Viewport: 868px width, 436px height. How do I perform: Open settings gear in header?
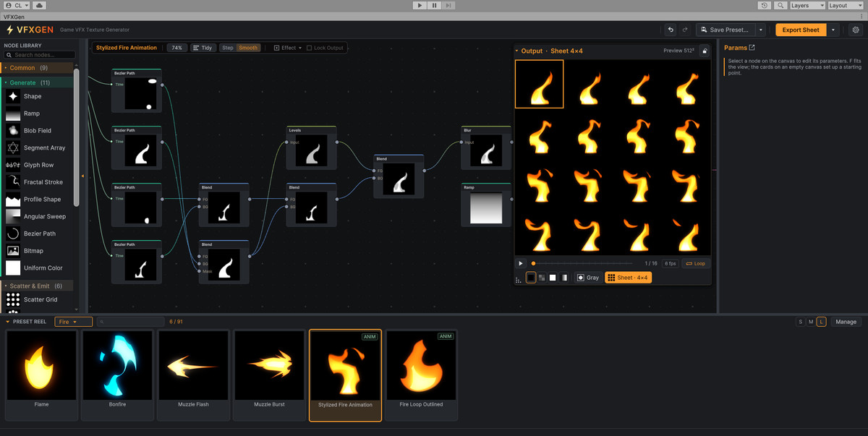[x=856, y=30]
